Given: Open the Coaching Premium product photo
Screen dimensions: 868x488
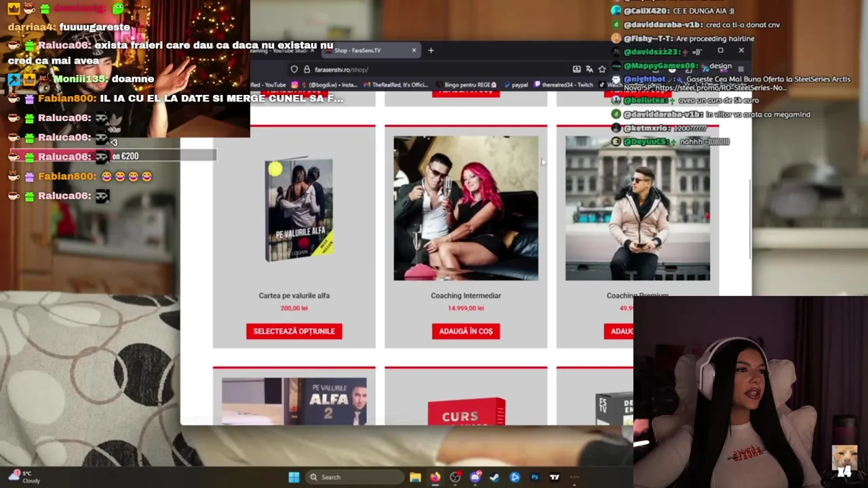Looking at the screenshot, I should (x=637, y=209).
